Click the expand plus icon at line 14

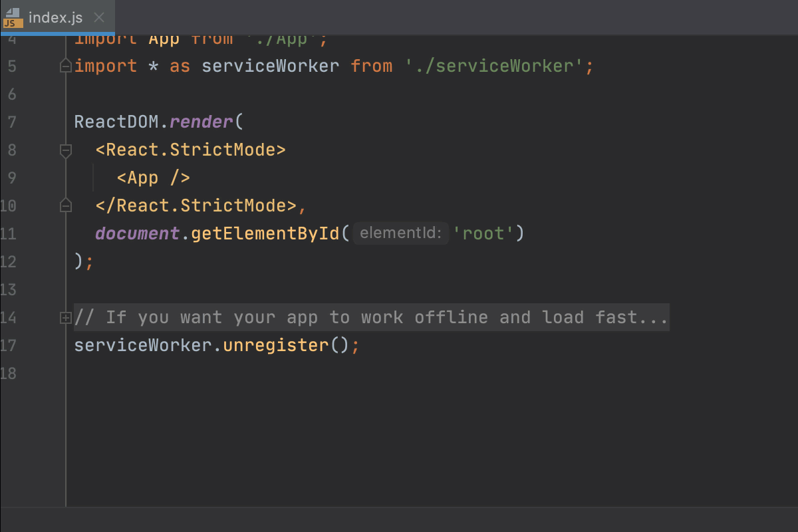tap(65, 317)
